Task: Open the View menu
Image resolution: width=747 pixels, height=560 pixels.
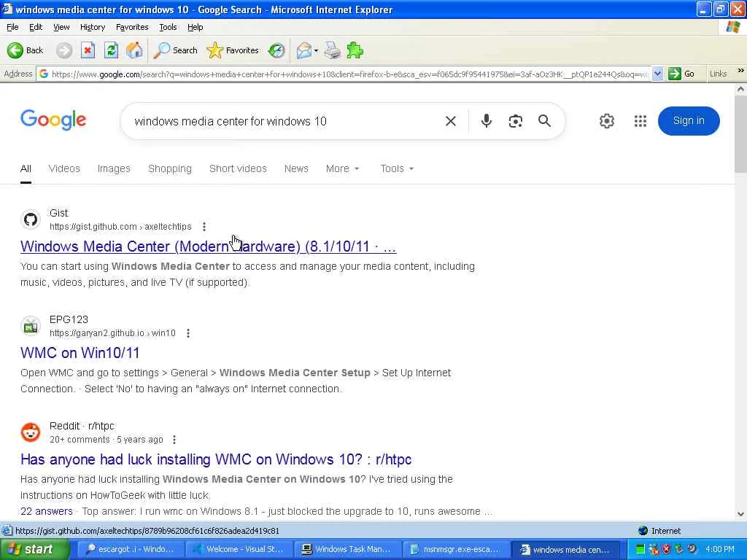Action: click(61, 27)
